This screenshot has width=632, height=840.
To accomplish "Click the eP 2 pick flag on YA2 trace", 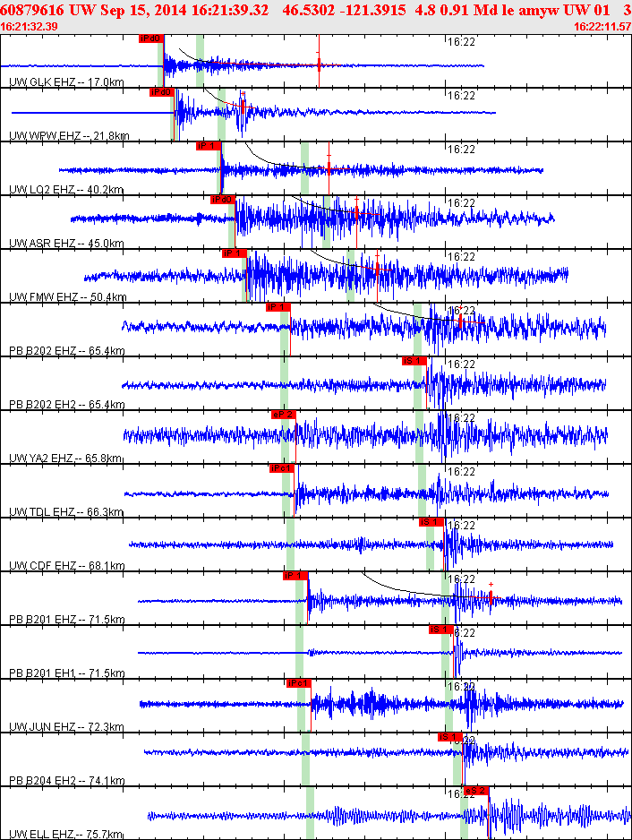I will pyautogui.click(x=284, y=414).
